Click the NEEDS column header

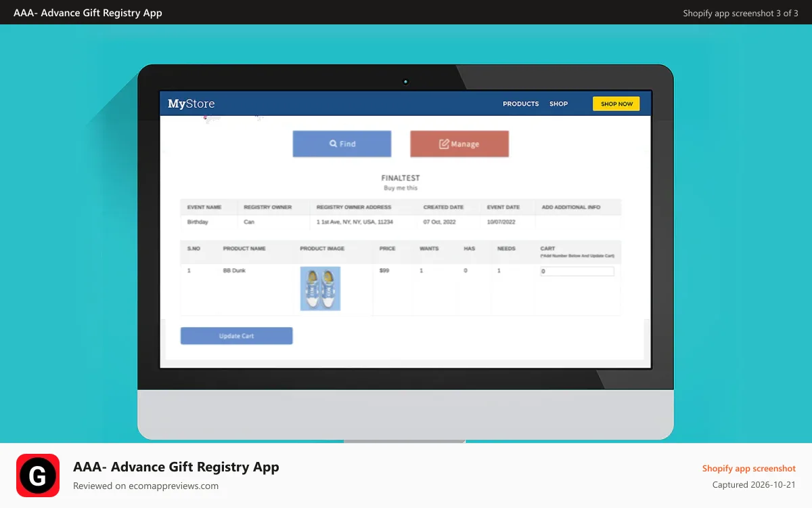click(506, 249)
